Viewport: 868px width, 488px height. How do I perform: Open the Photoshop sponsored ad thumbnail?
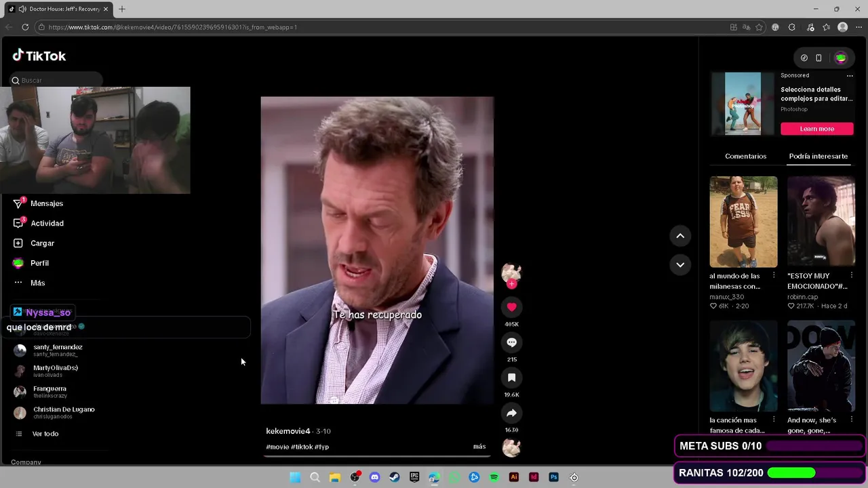pyautogui.click(x=743, y=104)
